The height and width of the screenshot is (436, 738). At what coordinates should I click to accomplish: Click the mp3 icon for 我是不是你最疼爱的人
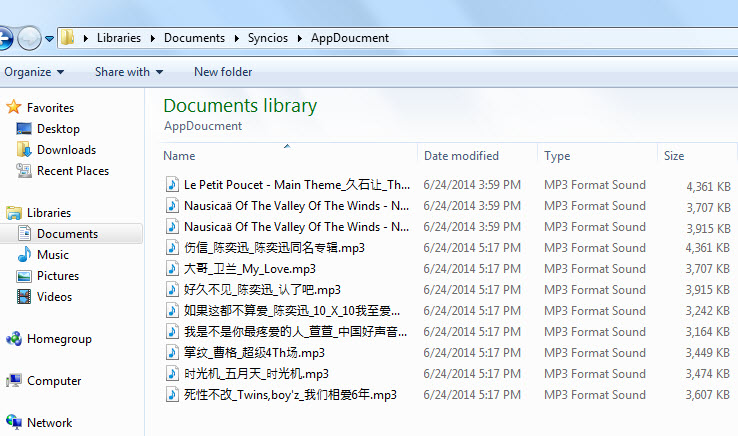tap(172, 331)
